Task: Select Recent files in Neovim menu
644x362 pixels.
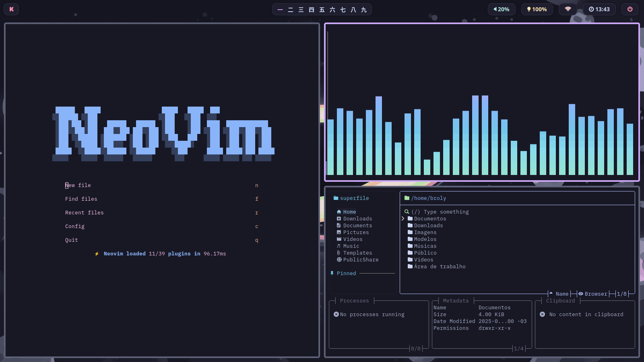Action: [x=85, y=213]
